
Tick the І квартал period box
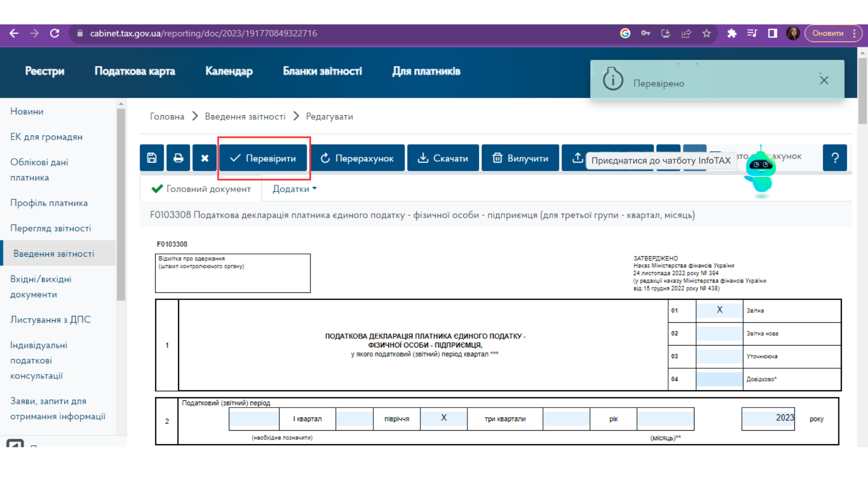pyautogui.click(x=254, y=419)
